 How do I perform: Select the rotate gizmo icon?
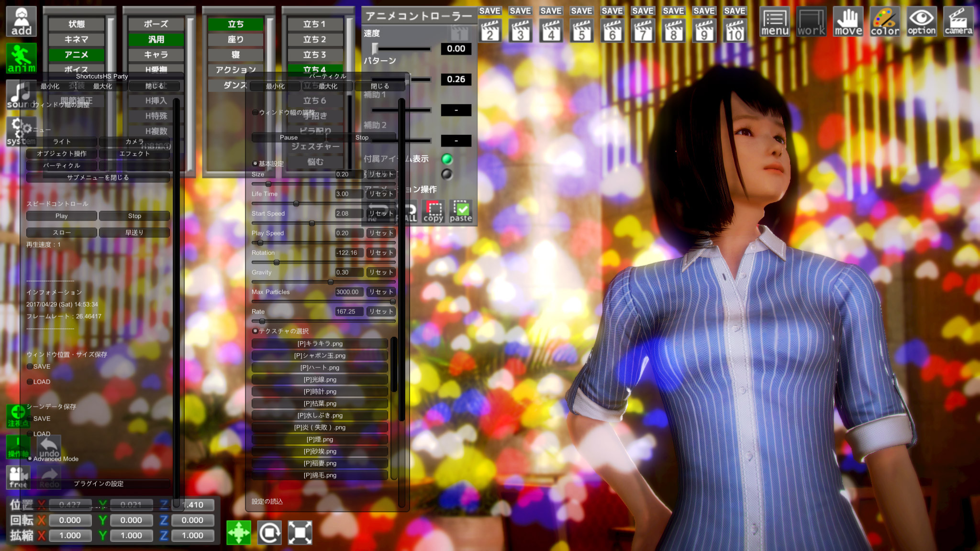click(269, 532)
